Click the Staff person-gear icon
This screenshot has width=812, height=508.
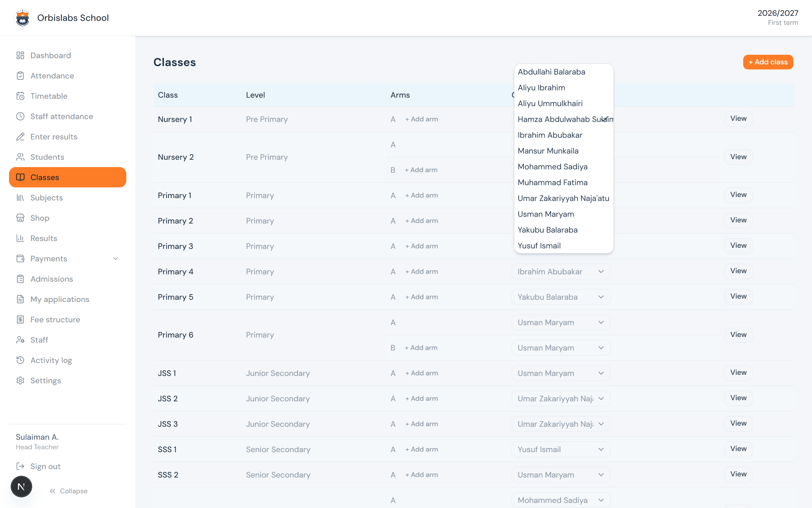click(x=20, y=340)
